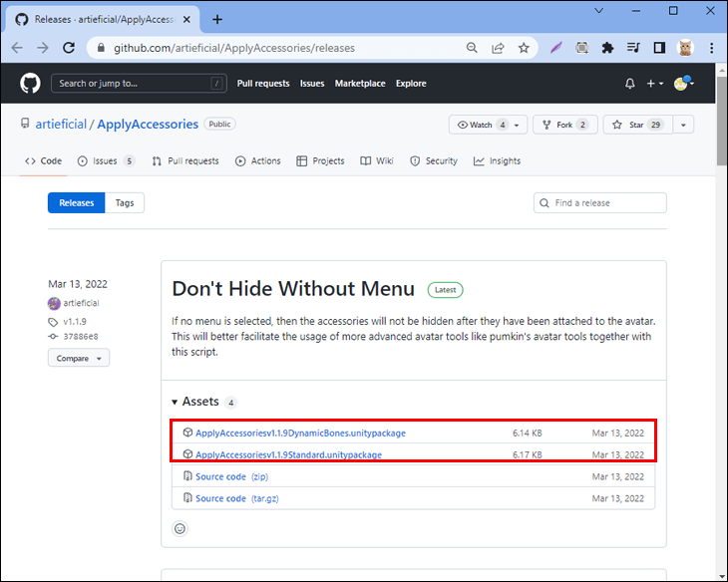The width and height of the screenshot is (728, 582).
Task: Open the Issues repository tab
Action: click(105, 160)
